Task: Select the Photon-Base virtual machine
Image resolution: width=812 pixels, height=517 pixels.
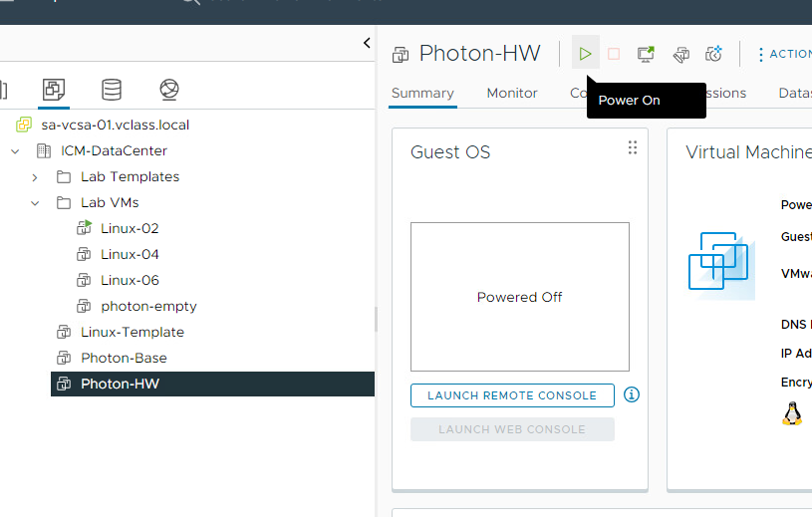Action: tap(124, 358)
